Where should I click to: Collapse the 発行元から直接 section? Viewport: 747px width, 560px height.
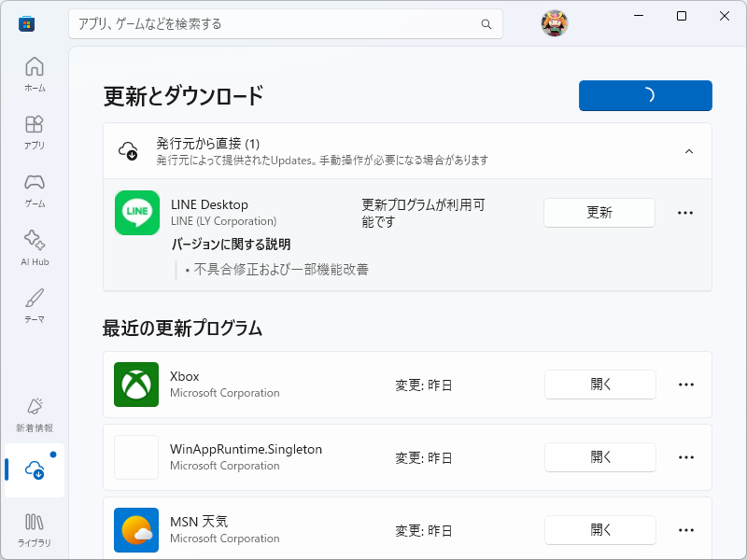tap(689, 150)
